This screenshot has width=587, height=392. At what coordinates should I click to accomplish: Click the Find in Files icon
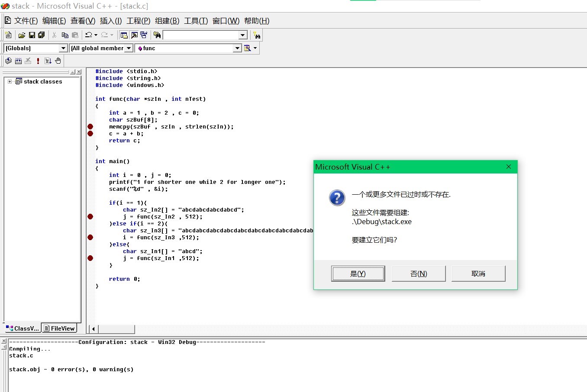(x=157, y=35)
